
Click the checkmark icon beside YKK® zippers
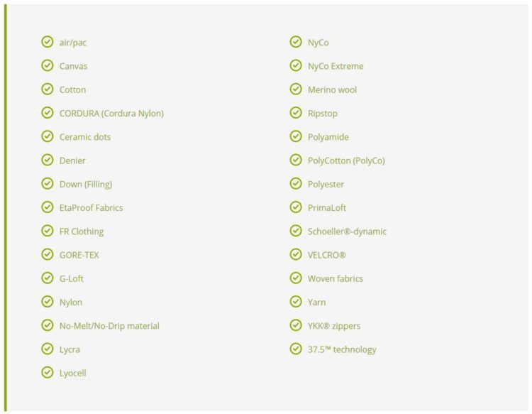point(296,325)
